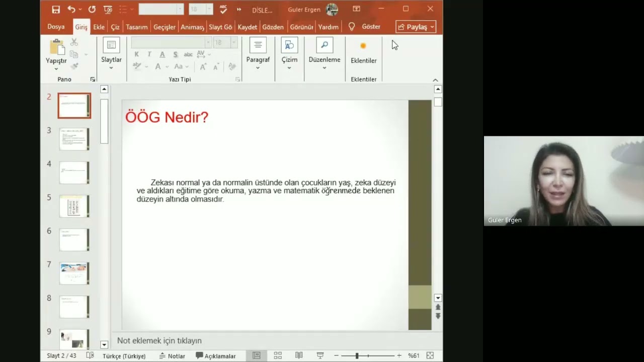Run the spelling check (ABC checkmark)
This screenshot has width=644, height=362.
tap(223, 10)
